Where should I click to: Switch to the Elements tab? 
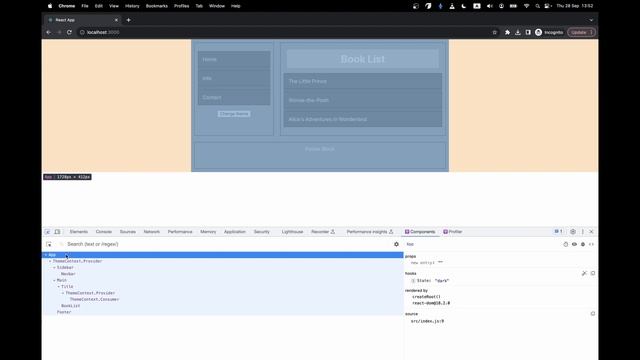coord(78,232)
